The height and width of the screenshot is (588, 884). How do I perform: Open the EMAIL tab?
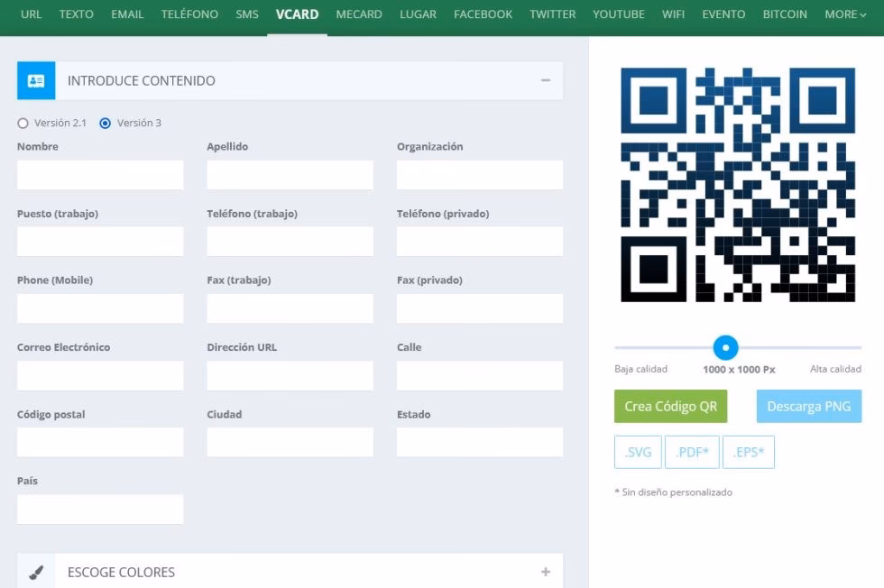pos(127,14)
